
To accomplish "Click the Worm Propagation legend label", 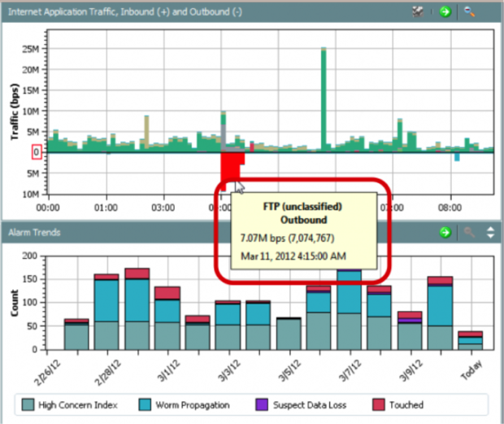I will click(193, 405).
